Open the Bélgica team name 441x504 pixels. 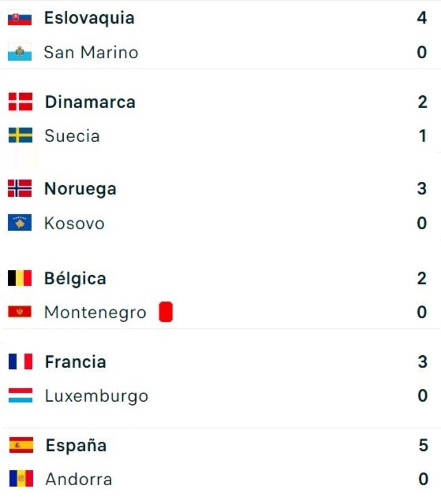(x=75, y=278)
